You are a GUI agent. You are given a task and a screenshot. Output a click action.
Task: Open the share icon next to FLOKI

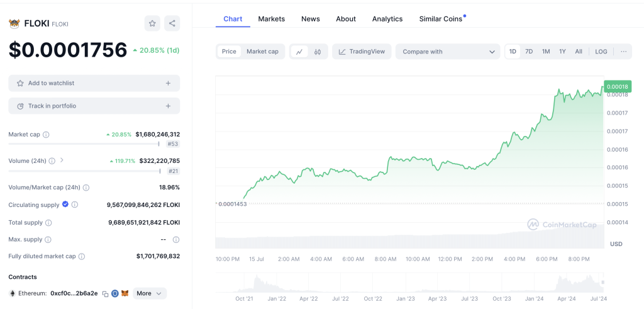172,23
